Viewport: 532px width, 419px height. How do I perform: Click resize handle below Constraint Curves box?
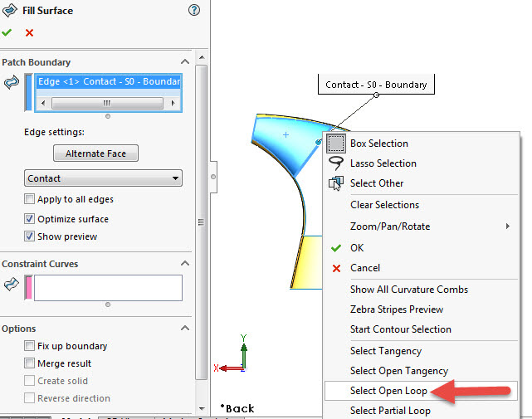click(108, 305)
